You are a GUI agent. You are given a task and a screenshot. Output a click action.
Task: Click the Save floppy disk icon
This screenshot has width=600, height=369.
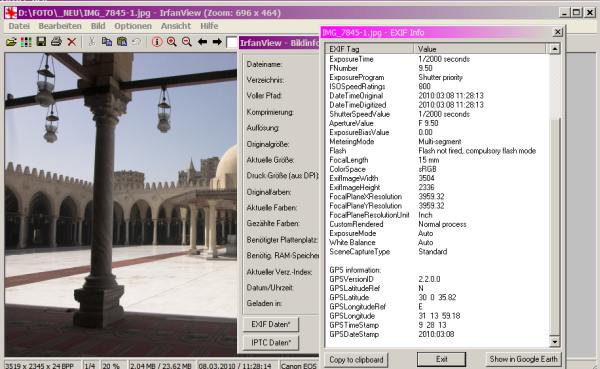[41, 41]
